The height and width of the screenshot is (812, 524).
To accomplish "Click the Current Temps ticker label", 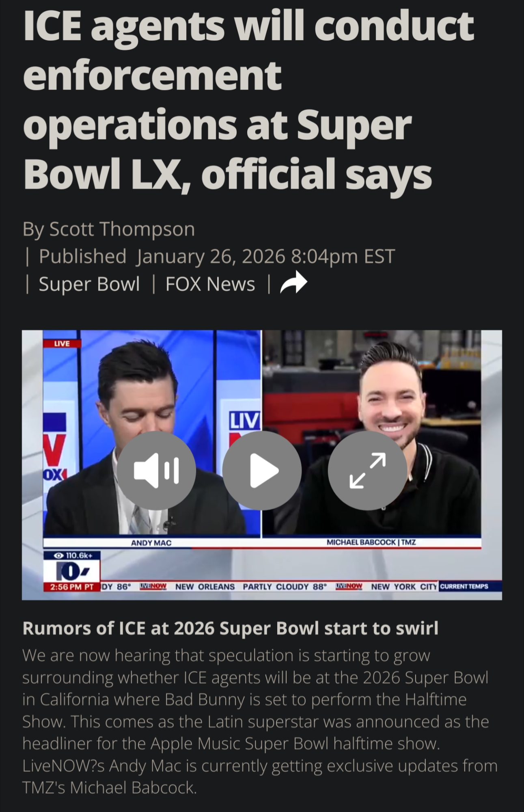I will [x=464, y=586].
